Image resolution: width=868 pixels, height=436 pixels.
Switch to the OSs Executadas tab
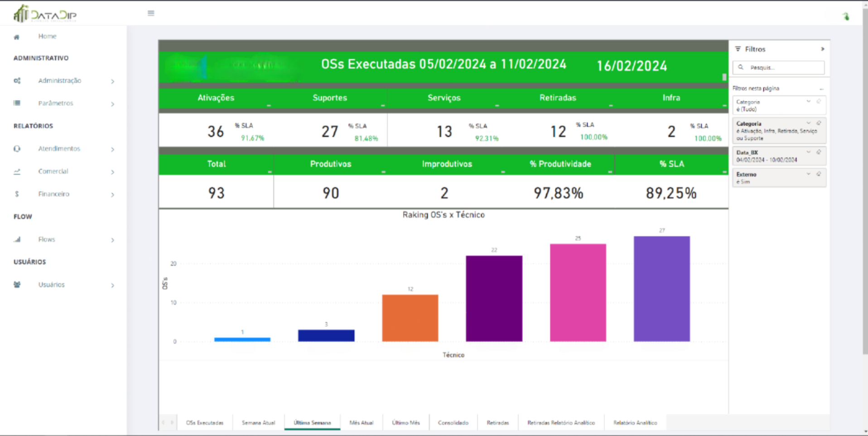point(205,422)
